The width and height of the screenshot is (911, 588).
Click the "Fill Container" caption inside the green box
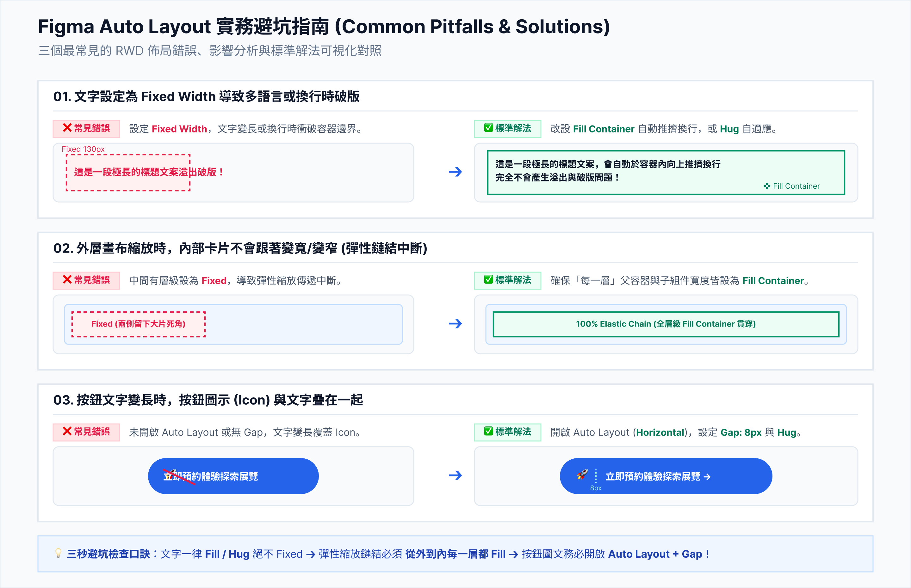click(x=796, y=186)
